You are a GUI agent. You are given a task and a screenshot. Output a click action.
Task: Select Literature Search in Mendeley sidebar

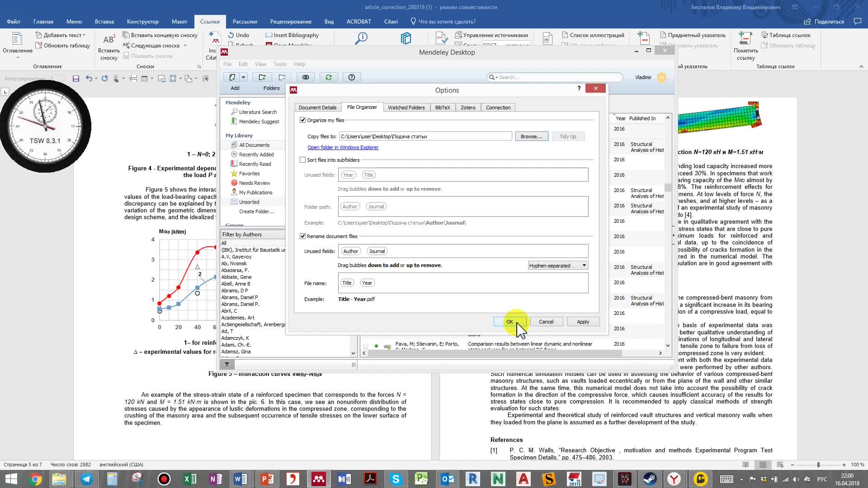point(258,112)
